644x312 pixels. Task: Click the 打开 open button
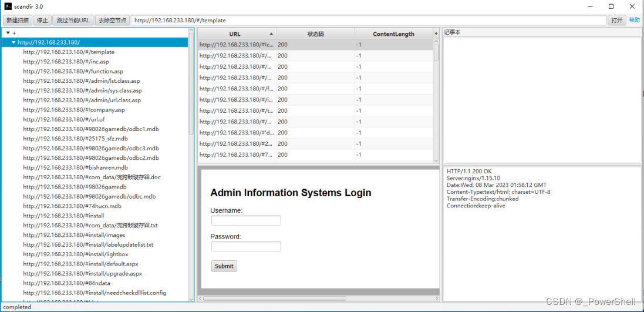point(617,20)
